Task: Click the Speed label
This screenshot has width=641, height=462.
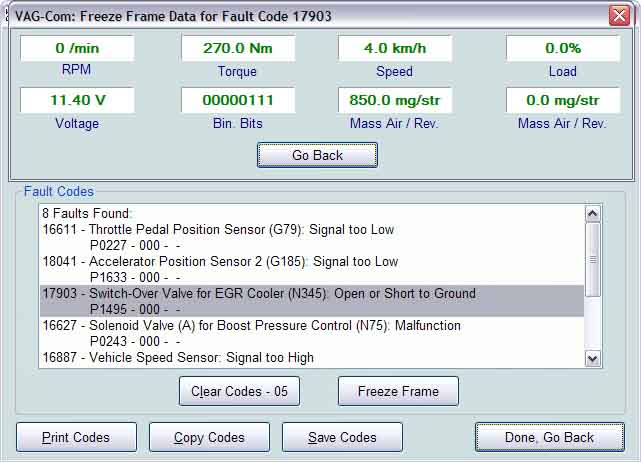Action: coord(394,71)
